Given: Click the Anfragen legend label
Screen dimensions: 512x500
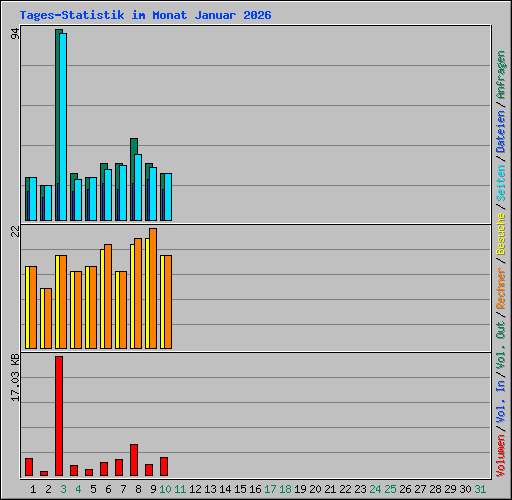Looking at the screenshot, I should (x=501, y=75).
